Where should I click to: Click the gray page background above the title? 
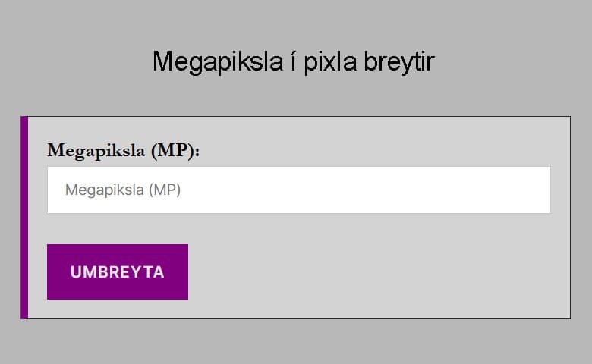[293, 19]
